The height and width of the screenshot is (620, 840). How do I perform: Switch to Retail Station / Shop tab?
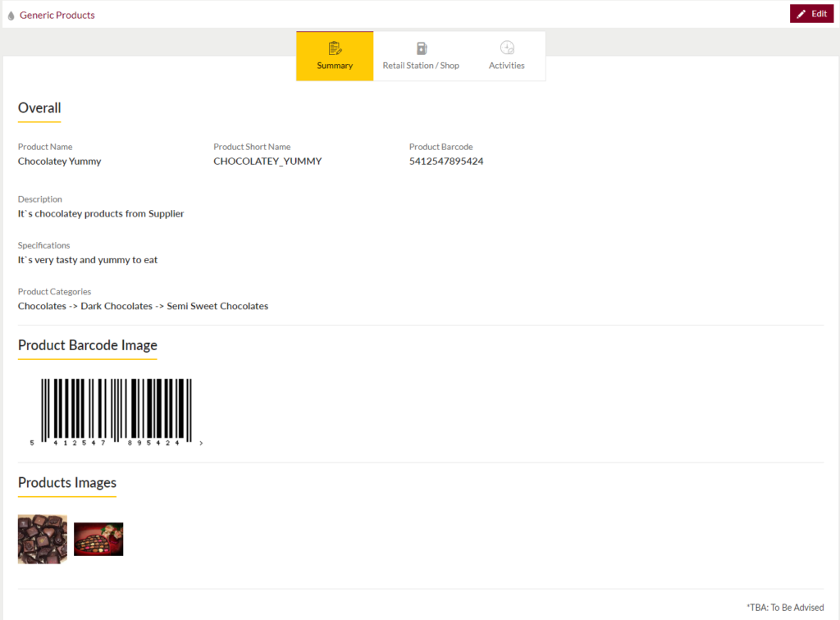[x=421, y=57]
